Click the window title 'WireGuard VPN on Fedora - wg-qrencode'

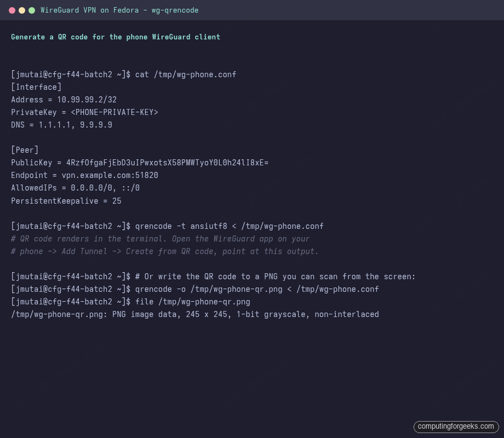pos(119,10)
